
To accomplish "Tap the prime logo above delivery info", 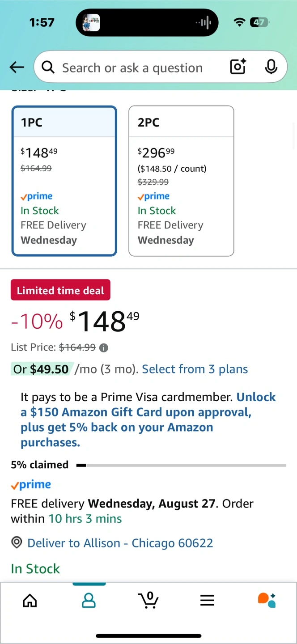I will (x=31, y=485).
